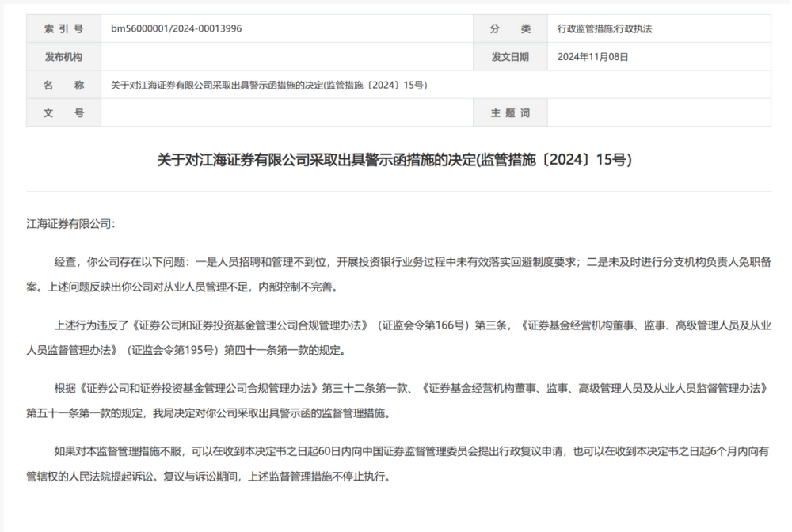
Task: Select the document name in the 名称 row
Action: [x=269, y=85]
